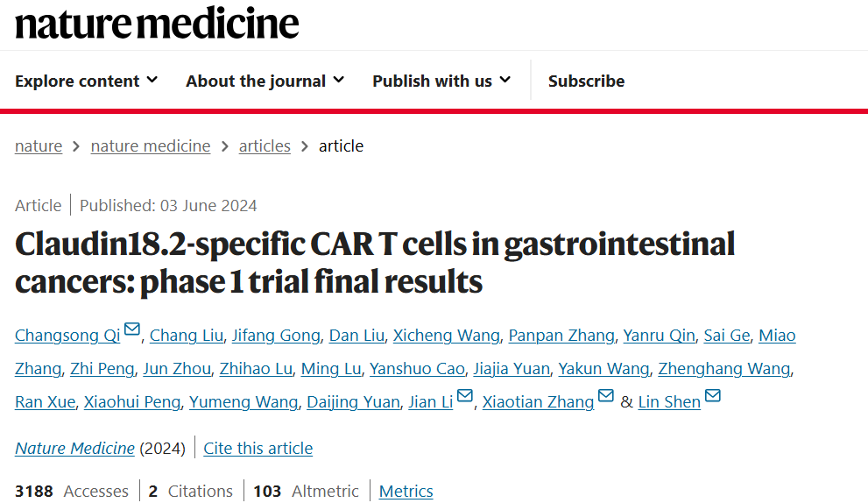Click the chevron beside Publish with us

505,81
